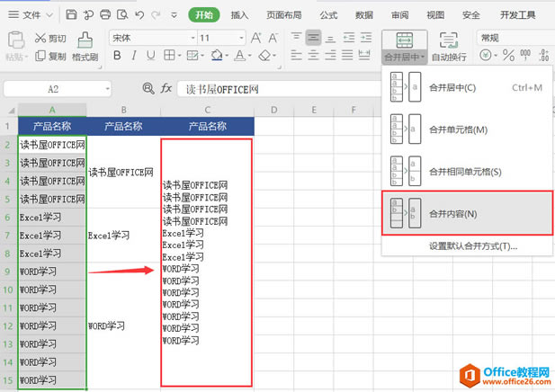The height and width of the screenshot is (392, 555).
Task: Click the Cut (剪切) scissors button
Action: coord(50,38)
